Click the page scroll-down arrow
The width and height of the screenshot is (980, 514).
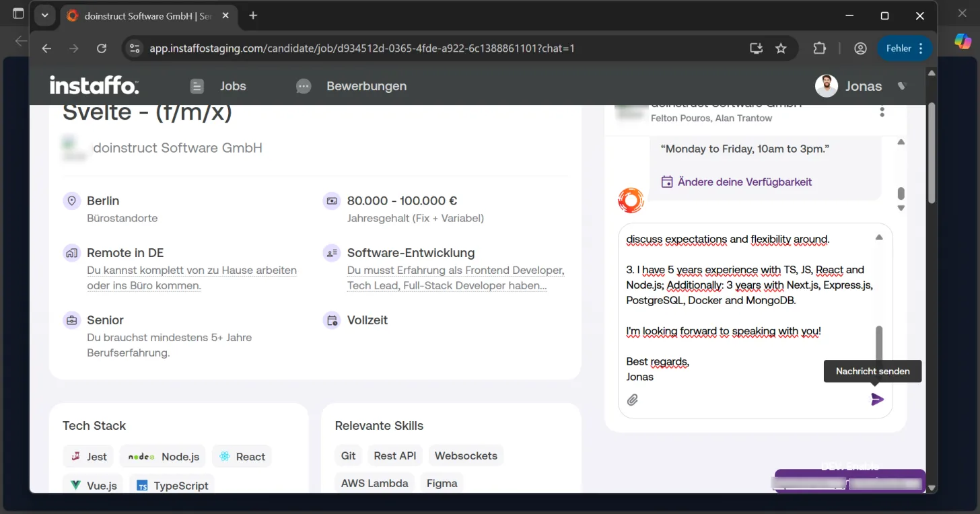[932, 488]
